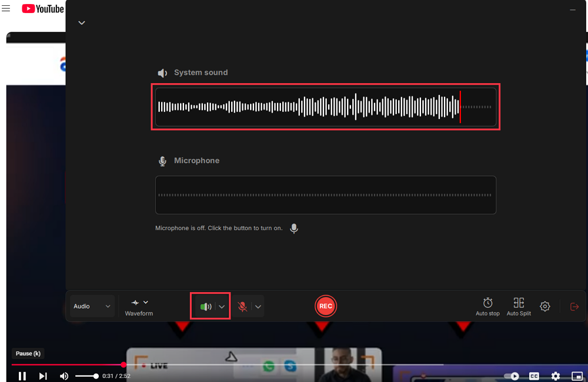Click the System sound speaker icon
This screenshot has width=588, height=382.
point(162,73)
